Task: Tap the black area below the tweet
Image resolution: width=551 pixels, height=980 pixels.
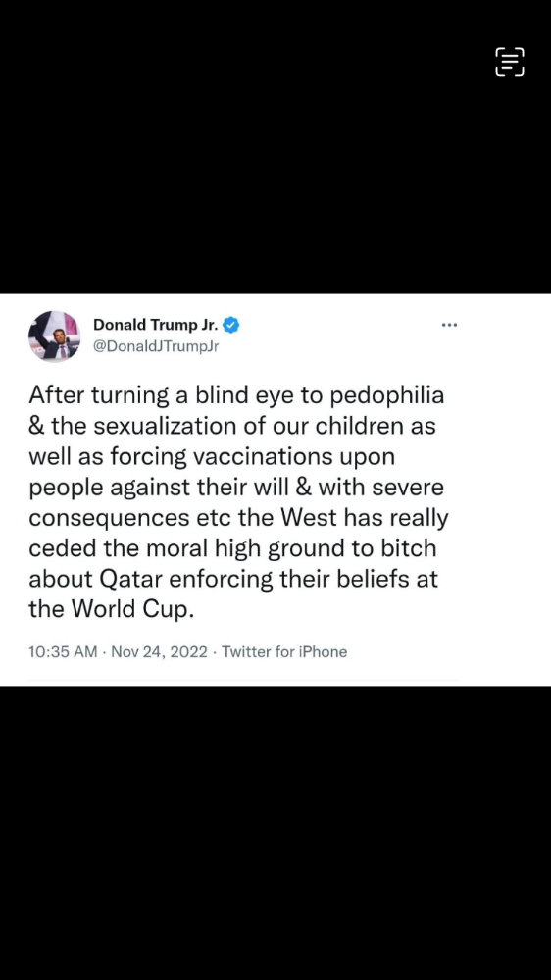Action: tap(275, 833)
